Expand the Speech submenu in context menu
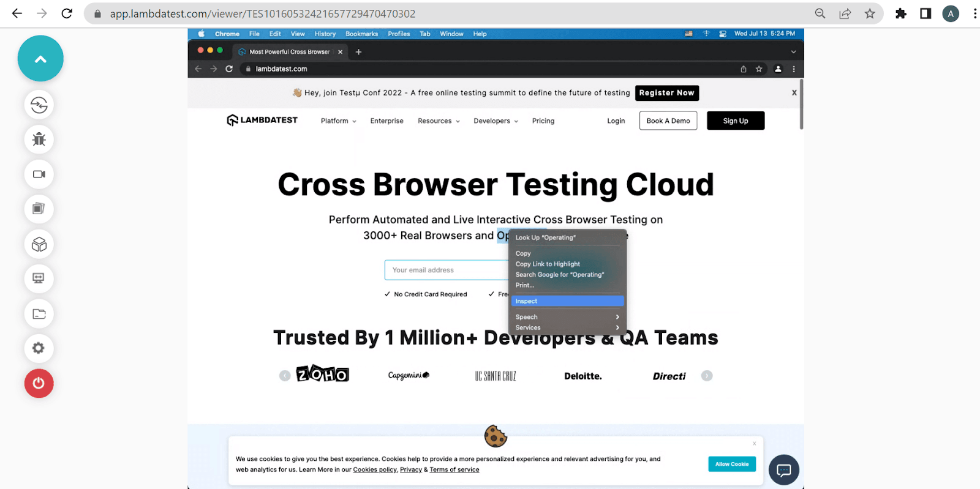The image size is (980, 489). tap(567, 317)
